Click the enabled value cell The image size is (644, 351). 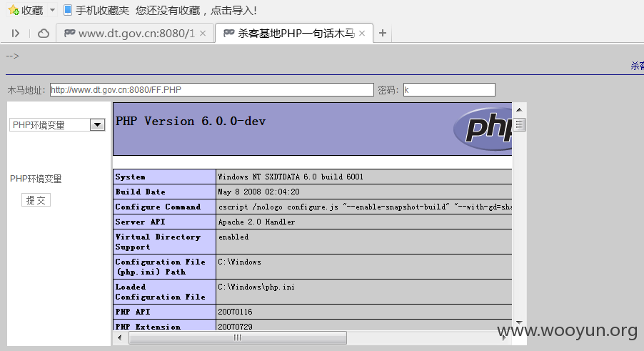(233, 237)
